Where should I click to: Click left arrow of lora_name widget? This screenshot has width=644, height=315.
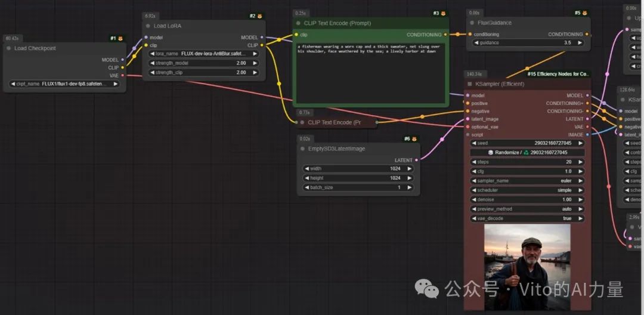153,54
